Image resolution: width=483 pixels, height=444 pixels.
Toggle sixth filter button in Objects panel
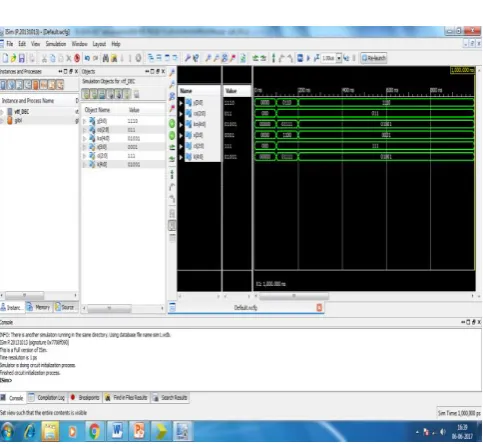click(127, 94)
